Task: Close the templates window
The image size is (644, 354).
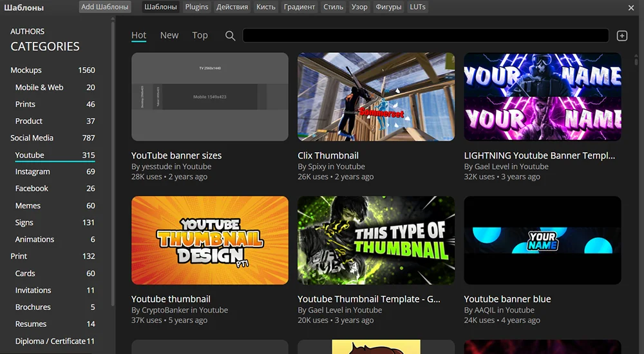Action: pyautogui.click(x=631, y=8)
